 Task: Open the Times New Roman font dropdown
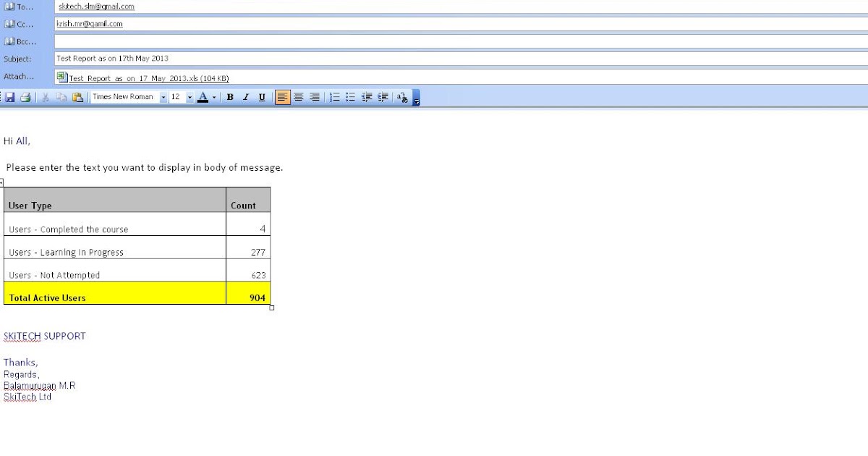(x=163, y=96)
